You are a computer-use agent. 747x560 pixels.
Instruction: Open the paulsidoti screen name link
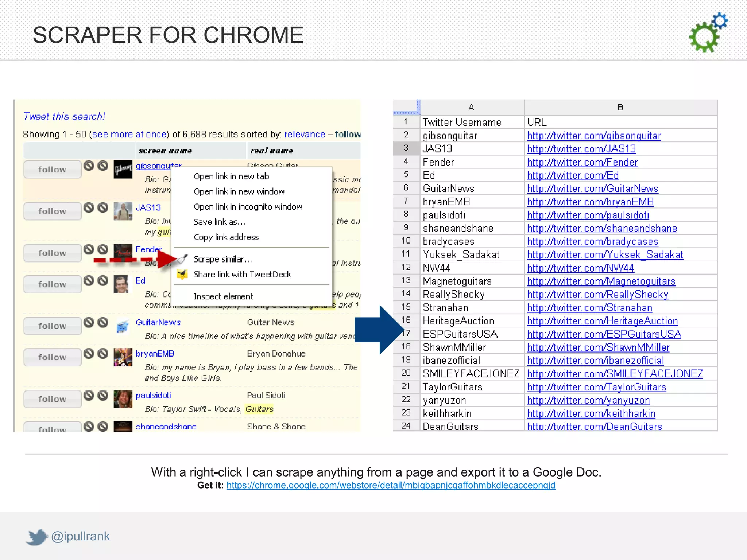(153, 396)
